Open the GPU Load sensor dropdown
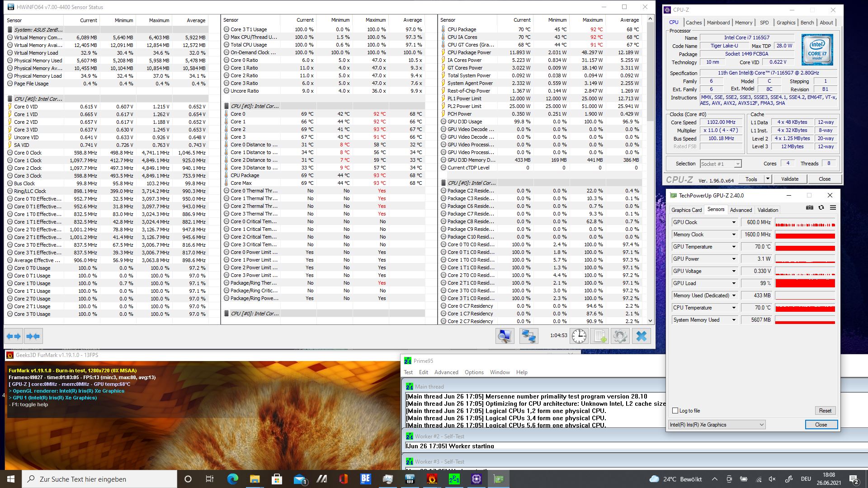 [x=734, y=283]
